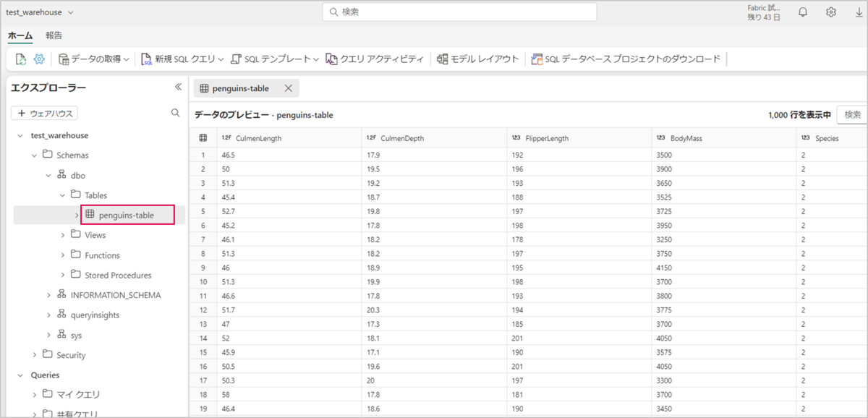Collapse the Queries section
Viewport: 868px width, 418px height.
[20, 375]
